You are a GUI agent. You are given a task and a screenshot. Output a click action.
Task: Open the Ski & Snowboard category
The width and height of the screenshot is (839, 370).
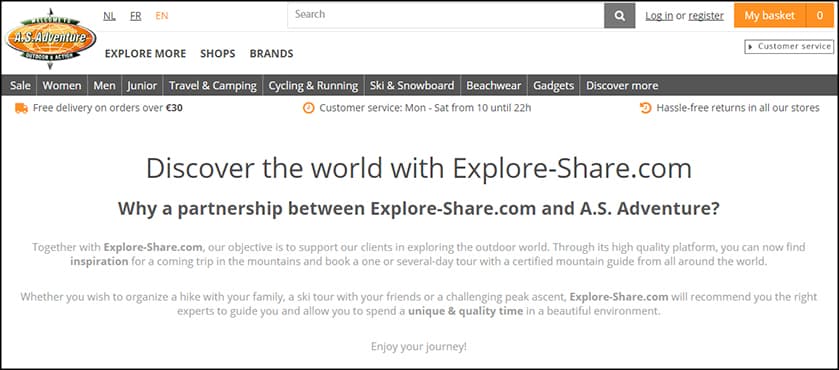[412, 86]
